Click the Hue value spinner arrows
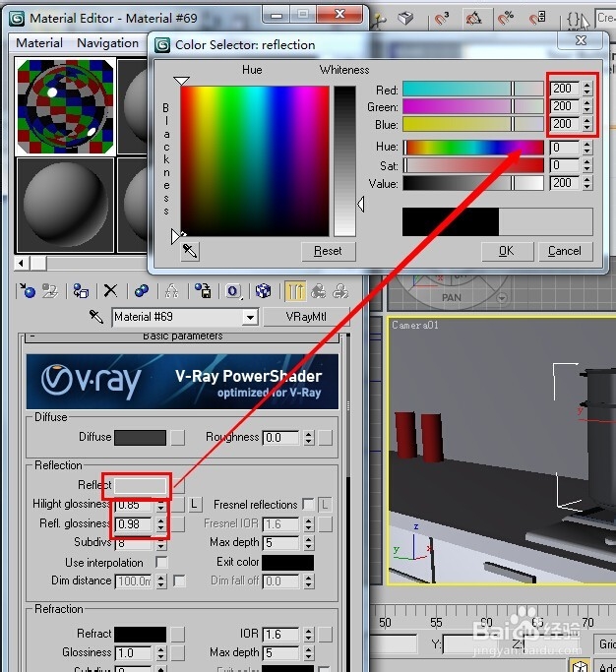The image size is (616, 672). (x=587, y=148)
